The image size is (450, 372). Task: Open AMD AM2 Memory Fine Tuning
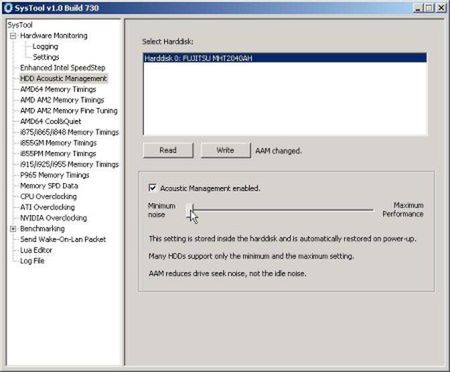click(69, 110)
